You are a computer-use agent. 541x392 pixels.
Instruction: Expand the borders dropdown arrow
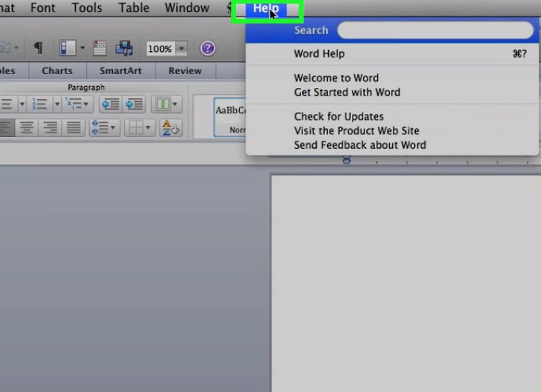click(x=148, y=128)
